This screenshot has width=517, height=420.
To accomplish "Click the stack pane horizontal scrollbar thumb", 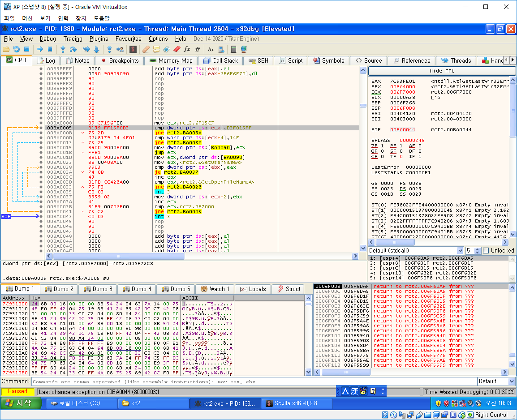I will tap(346, 372).
